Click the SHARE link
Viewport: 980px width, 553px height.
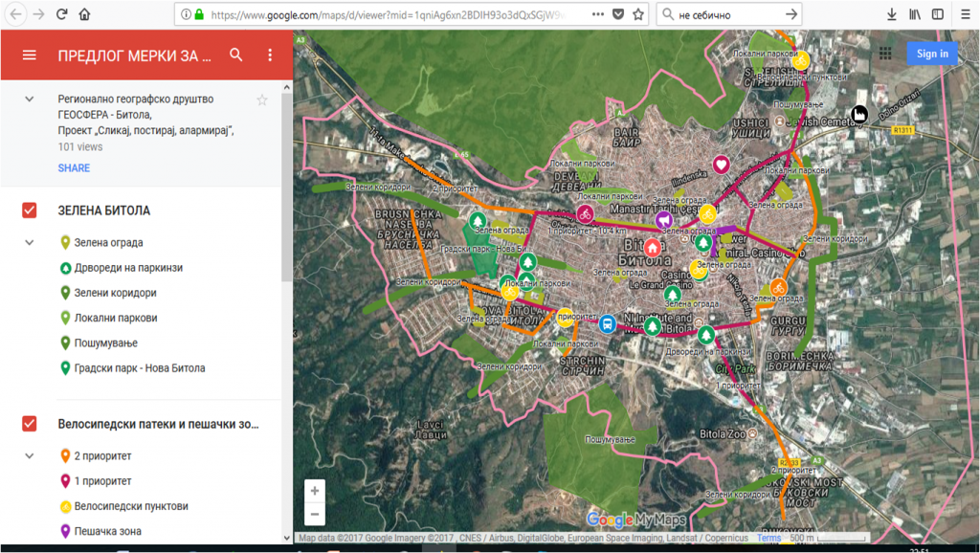coord(74,168)
